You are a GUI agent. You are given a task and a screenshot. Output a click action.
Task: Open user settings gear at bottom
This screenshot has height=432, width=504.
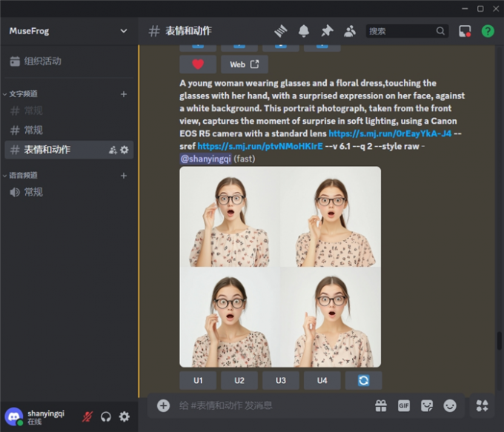124,416
